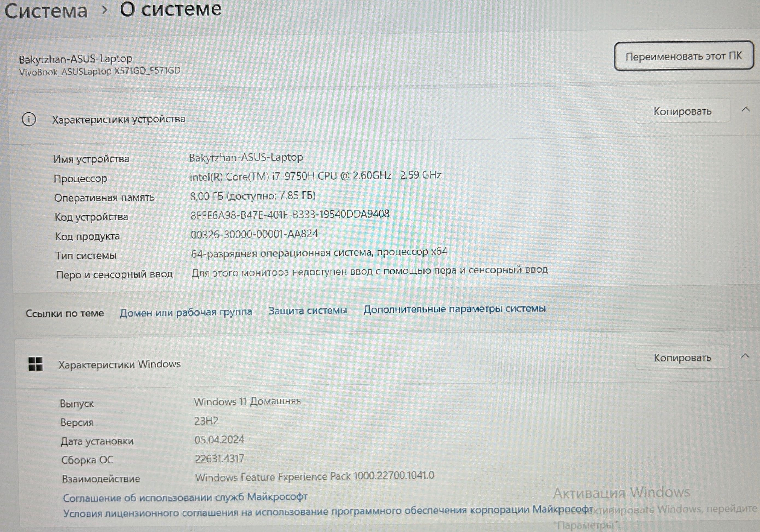Open Домен или рабочая группа link

coord(186,312)
